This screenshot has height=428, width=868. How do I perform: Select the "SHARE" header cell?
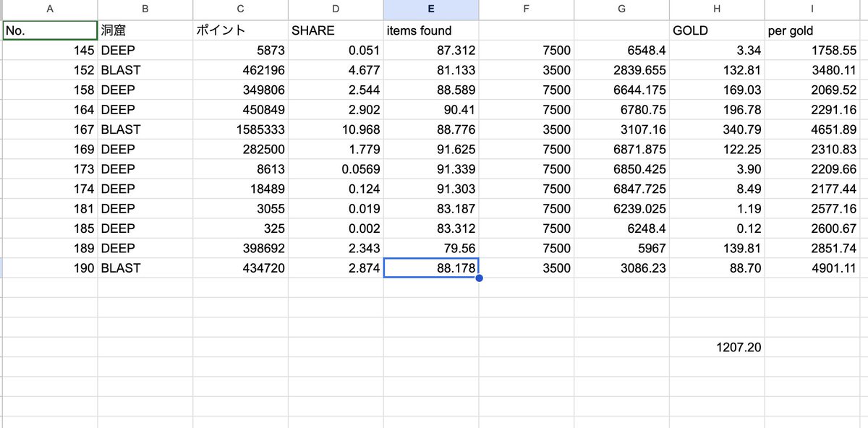pos(335,30)
